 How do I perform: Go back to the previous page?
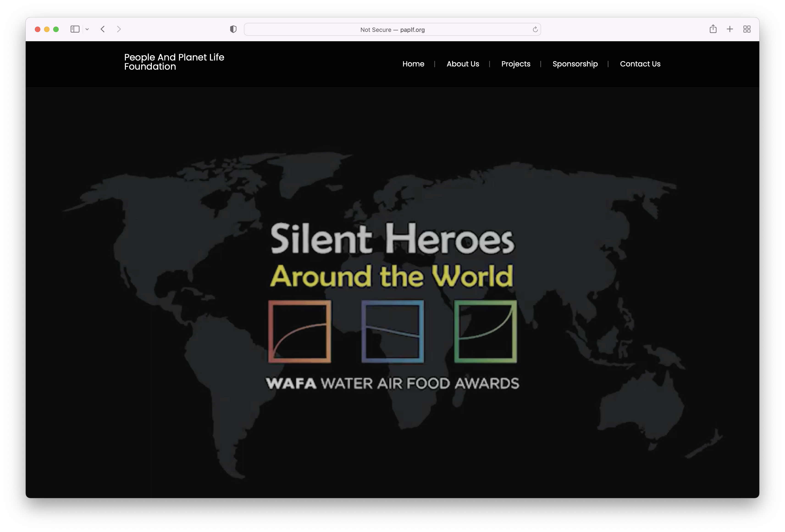point(103,29)
